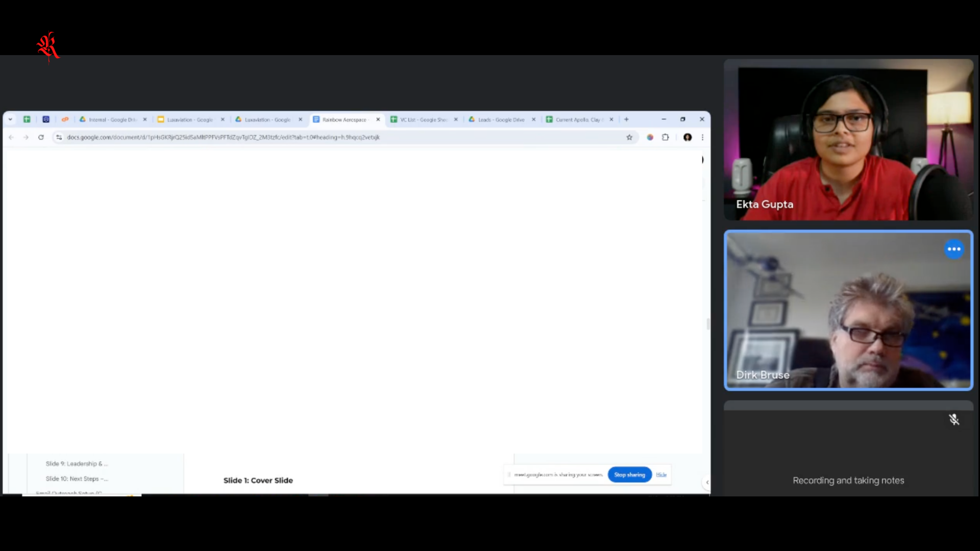The width and height of the screenshot is (980, 551).
Task: Bookmark this page with the star
Action: [629, 137]
